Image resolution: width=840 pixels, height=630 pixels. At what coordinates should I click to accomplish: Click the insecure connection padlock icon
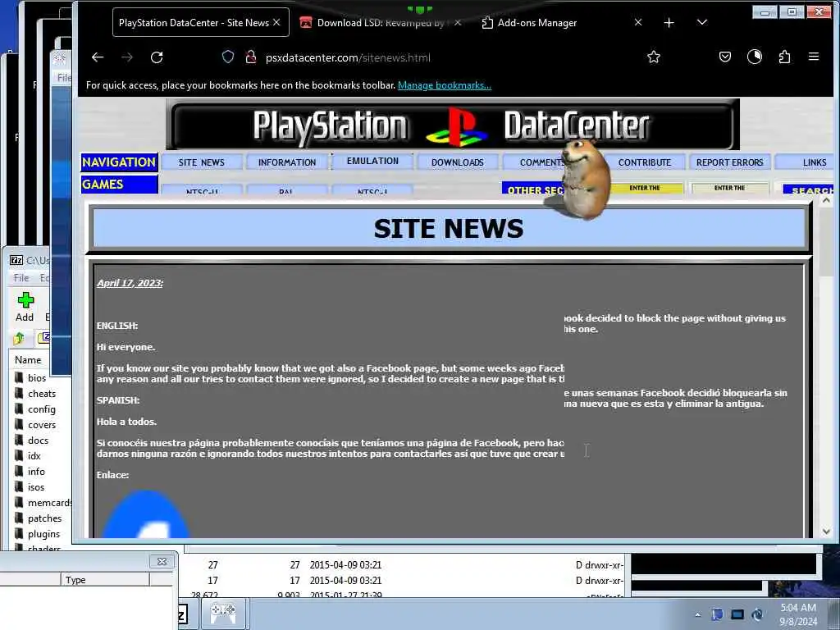[250, 57]
